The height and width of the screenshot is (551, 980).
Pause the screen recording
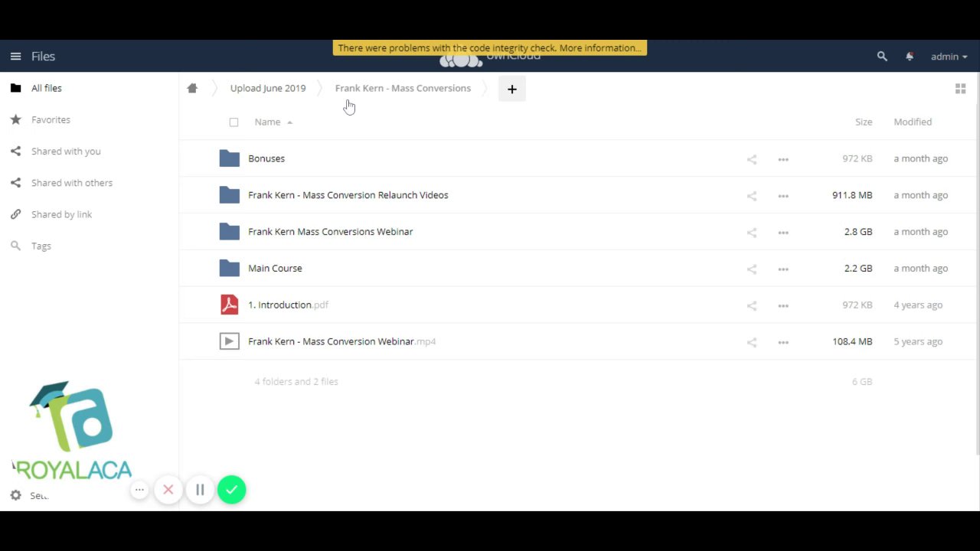[x=200, y=490]
